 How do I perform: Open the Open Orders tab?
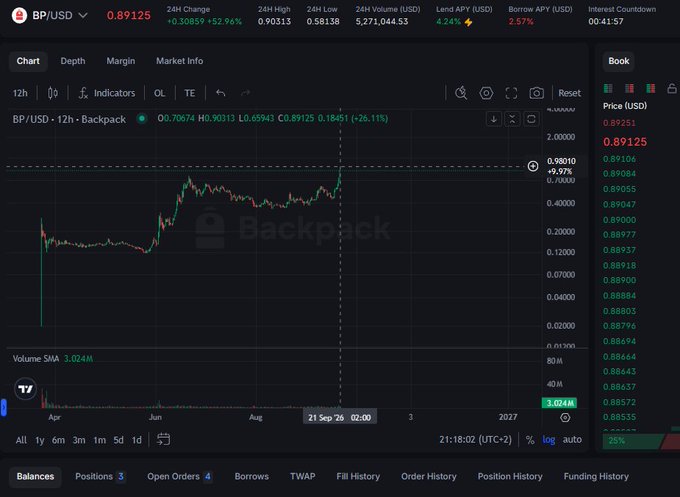[180, 477]
